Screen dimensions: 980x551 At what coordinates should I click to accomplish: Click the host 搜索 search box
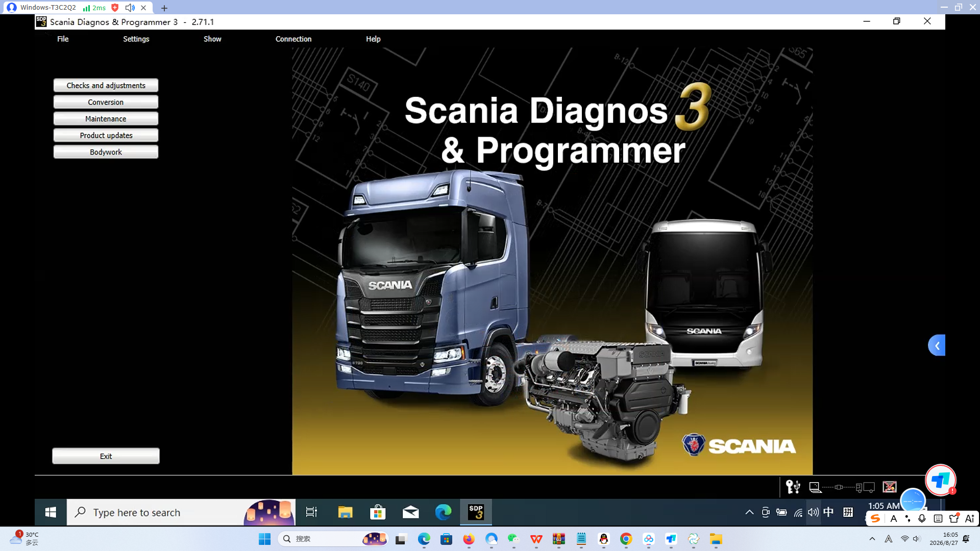(x=333, y=539)
